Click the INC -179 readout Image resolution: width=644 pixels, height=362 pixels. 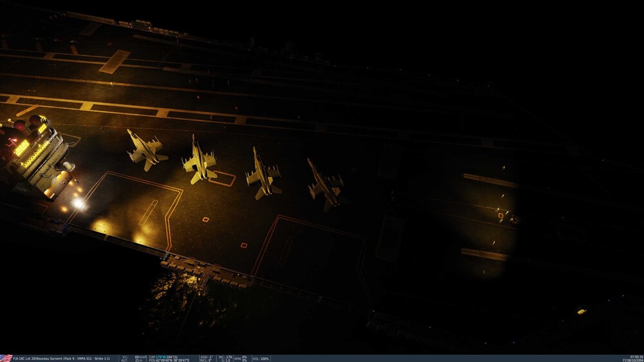click(x=225, y=357)
